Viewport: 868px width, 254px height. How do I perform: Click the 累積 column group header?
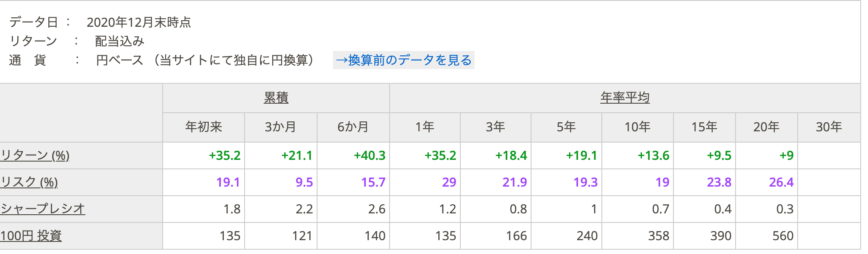[276, 98]
